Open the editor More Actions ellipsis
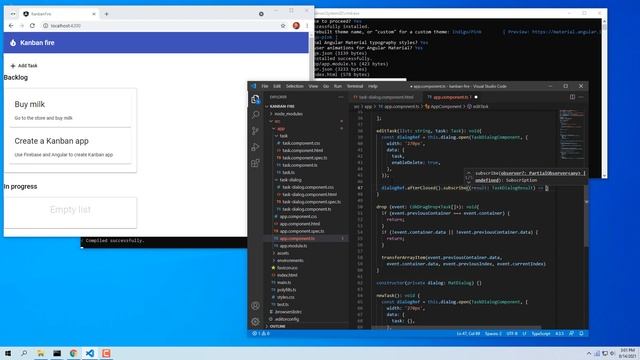 581,97
